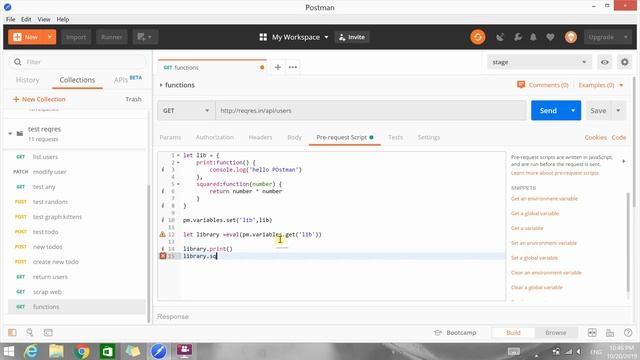Switch to the History tab
The width and height of the screenshot is (640, 360).
coord(27,80)
